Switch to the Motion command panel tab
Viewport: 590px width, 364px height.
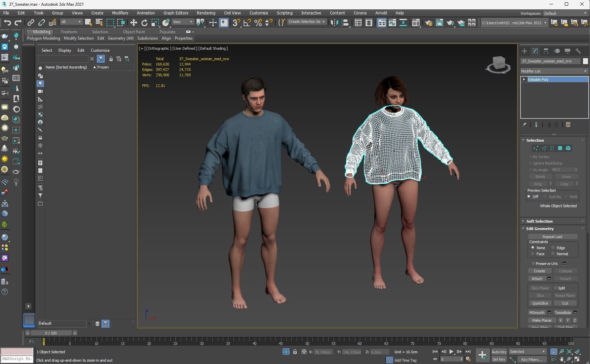tap(557, 51)
